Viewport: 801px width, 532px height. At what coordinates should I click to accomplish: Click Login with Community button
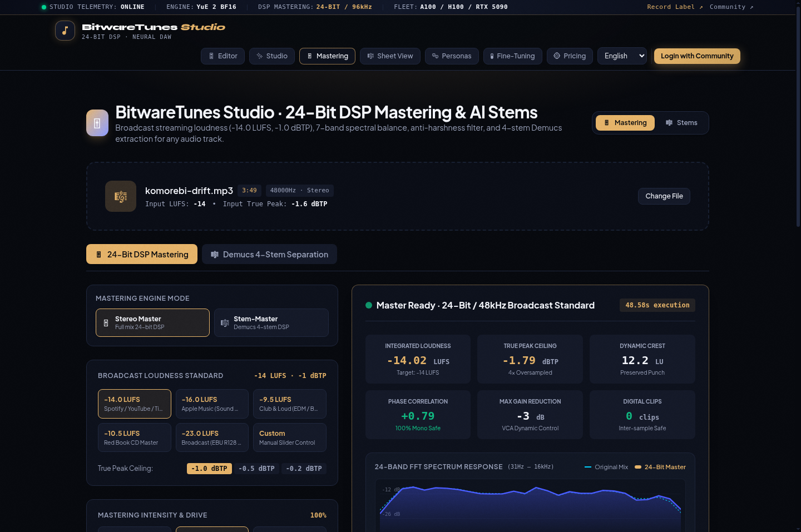pos(697,56)
